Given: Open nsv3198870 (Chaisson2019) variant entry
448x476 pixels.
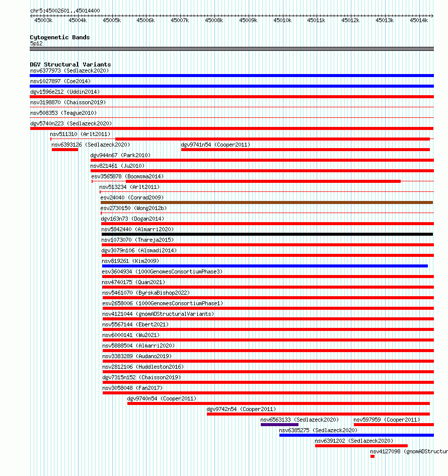Looking at the screenshot, I should (68, 103).
